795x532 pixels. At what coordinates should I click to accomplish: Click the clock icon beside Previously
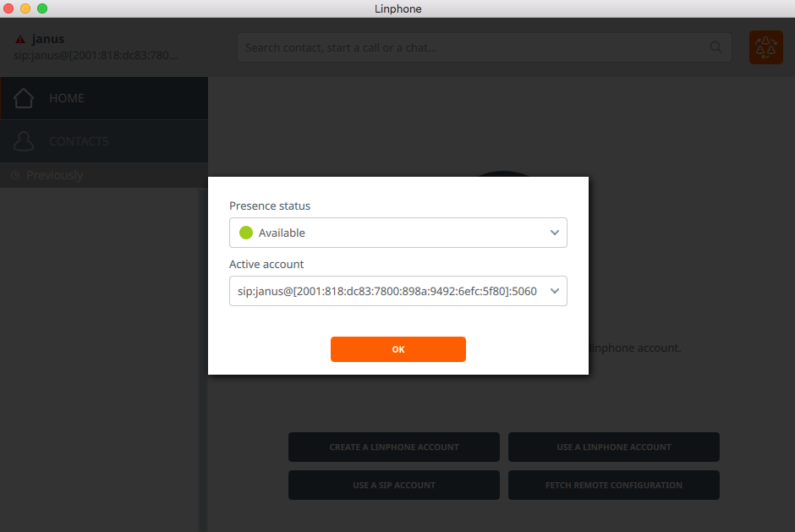(15, 175)
